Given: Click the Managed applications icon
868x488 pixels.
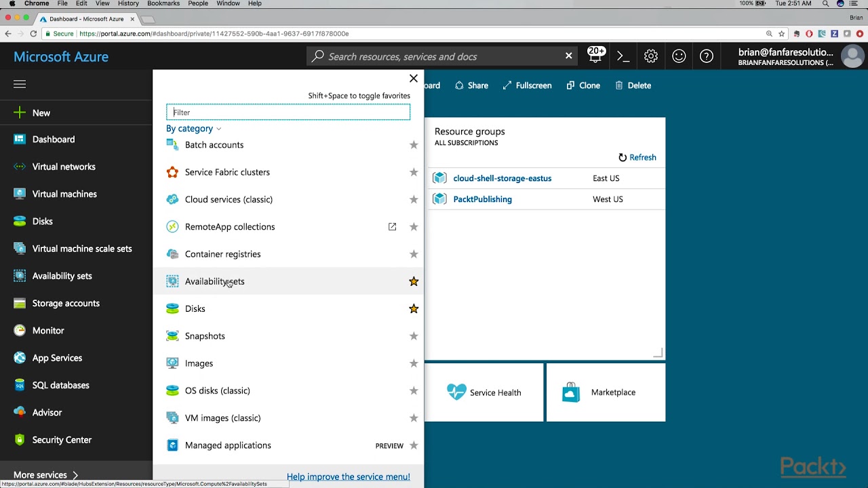Looking at the screenshot, I should pyautogui.click(x=172, y=445).
